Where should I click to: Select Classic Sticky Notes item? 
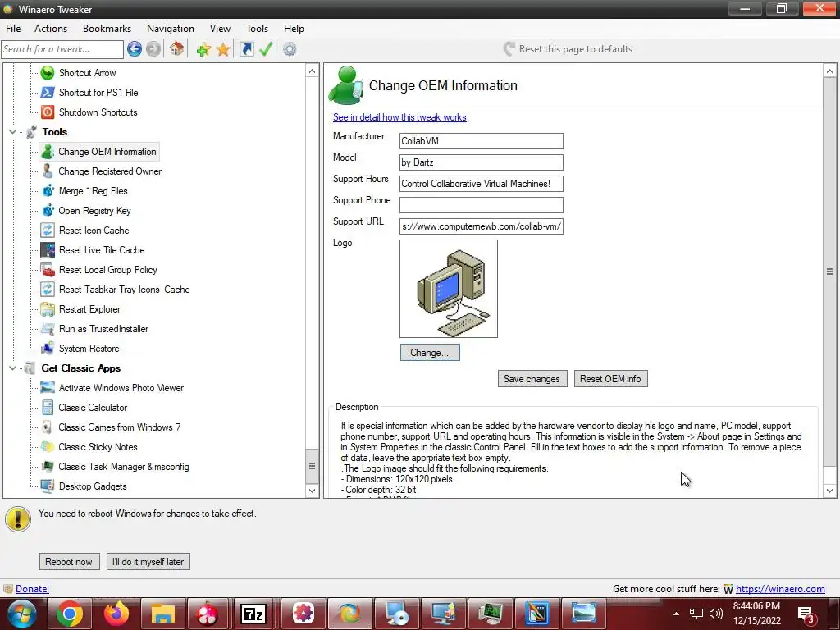[98, 447]
